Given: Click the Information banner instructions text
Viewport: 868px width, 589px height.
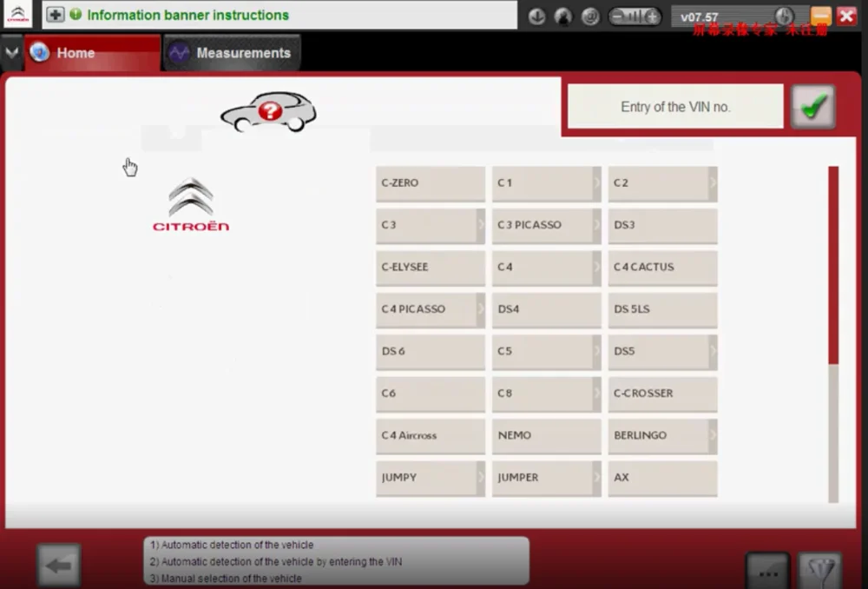Looking at the screenshot, I should point(188,15).
